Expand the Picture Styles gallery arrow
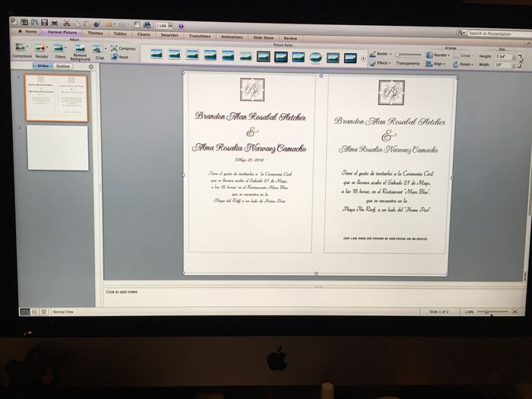This screenshot has height=399, width=532. point(363,59)
